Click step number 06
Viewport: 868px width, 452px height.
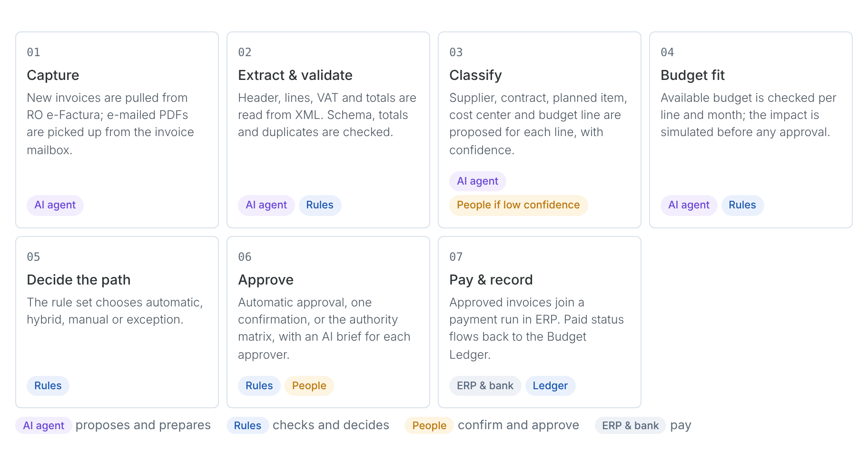[x=245, y=257]
